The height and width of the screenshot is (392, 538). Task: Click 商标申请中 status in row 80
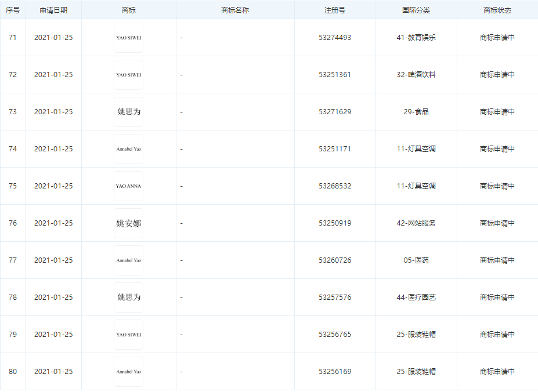point(497,372)
